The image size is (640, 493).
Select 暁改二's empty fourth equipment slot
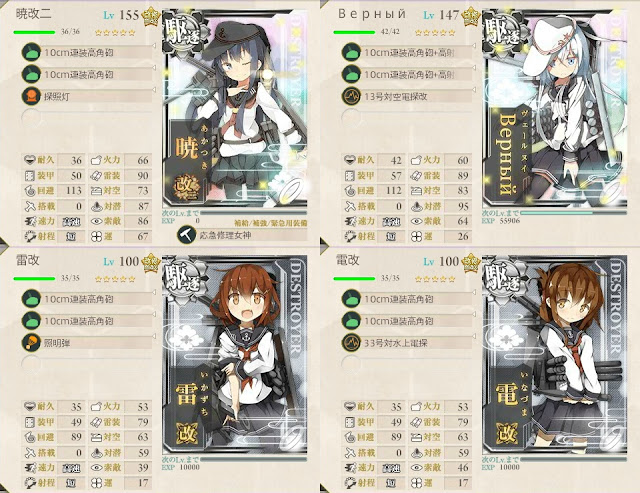pyautogui.click(x=87, y=118)
